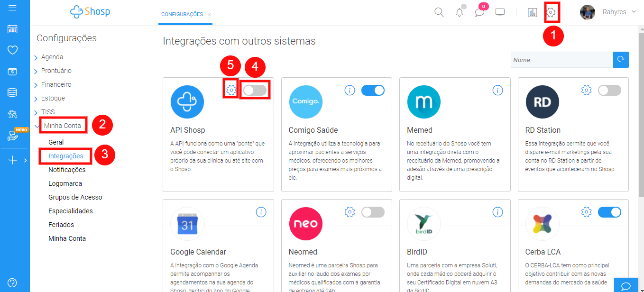This screenshot has width=644, height=292.
Task: Click the API Shosp logo image
Action: click(187, 102)
